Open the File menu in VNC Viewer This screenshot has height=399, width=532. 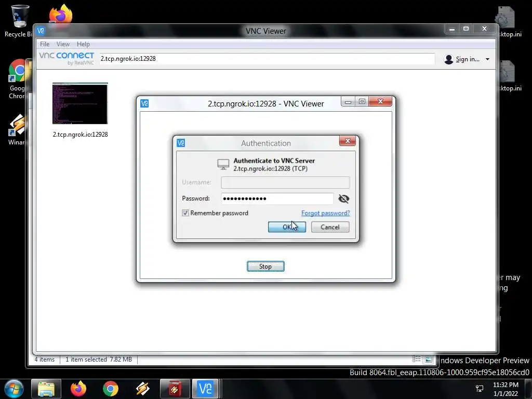pos(45,44)
